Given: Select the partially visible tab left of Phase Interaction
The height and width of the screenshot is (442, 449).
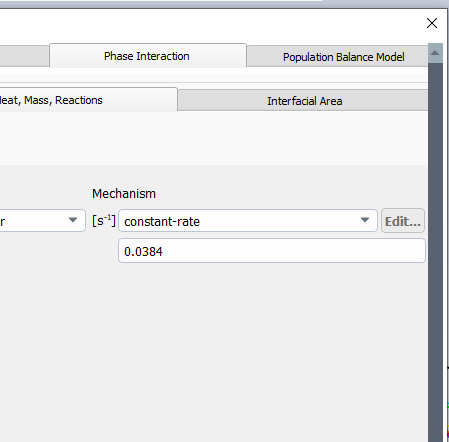Looking at the screenshot, I should [x=24, y=56].
